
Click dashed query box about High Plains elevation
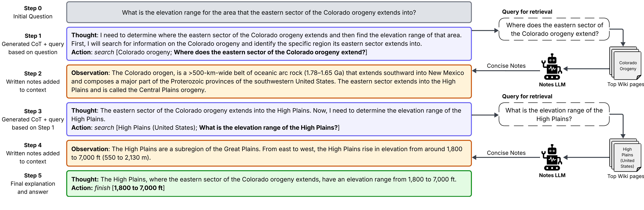tap(554, 114)
